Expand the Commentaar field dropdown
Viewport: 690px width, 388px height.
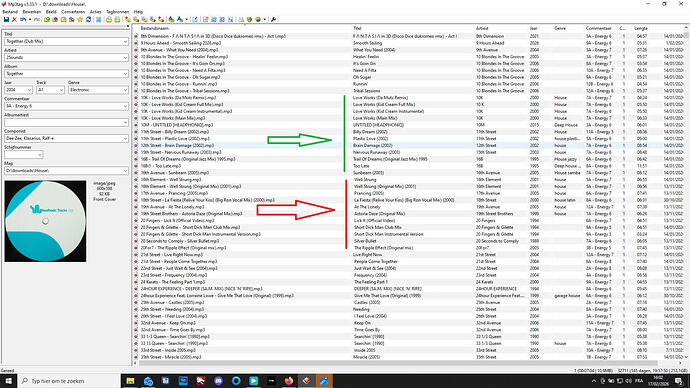tap(125, 106)
